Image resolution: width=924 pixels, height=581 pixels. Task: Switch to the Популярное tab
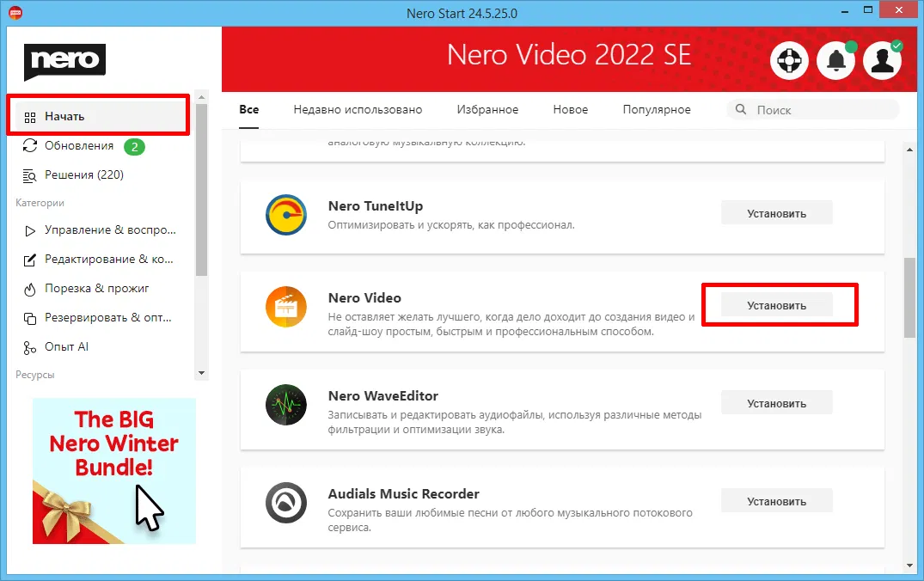pos(657,110)
